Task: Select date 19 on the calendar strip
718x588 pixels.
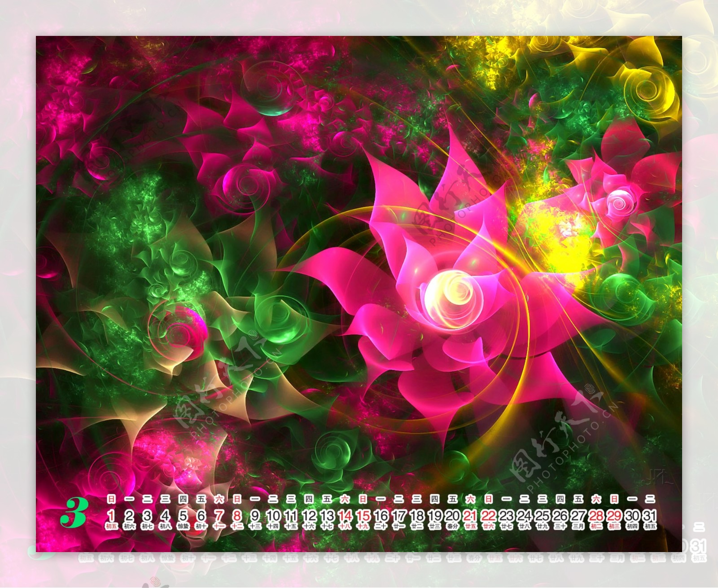Action: coord(434,515)
